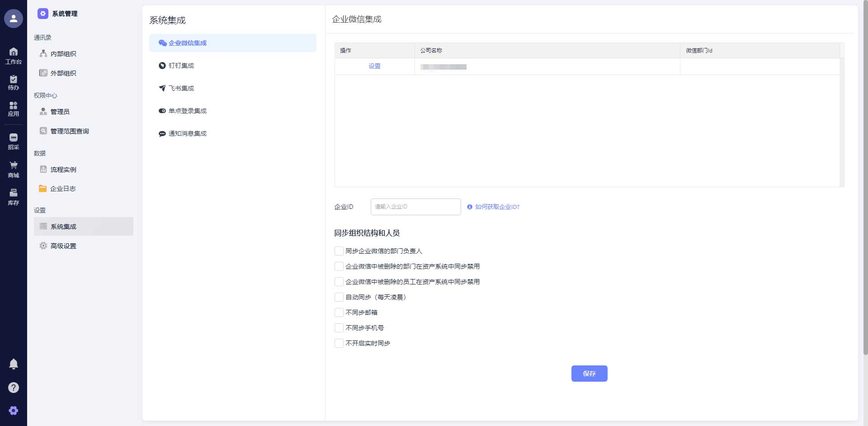The height and width of the screenshot is (426, 868).
Task: Click the 保存 button
Action: click(x=589, y=374)
